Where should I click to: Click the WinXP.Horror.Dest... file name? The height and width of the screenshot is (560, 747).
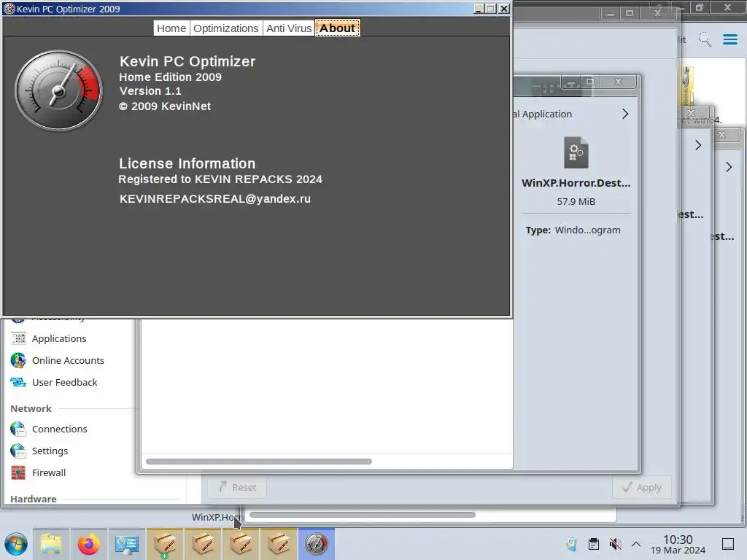click(576, 183)
